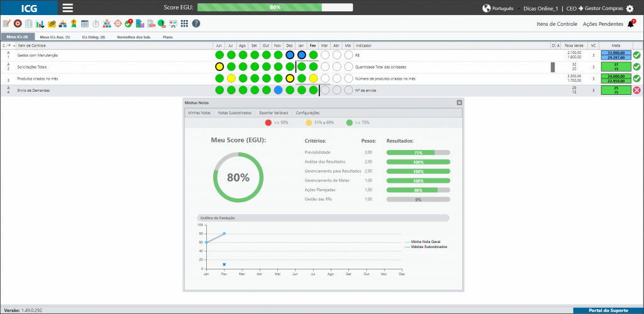Open the Notas Subordinados tab in Minhas Notas

pyautogui.click(x=235, y=112)
